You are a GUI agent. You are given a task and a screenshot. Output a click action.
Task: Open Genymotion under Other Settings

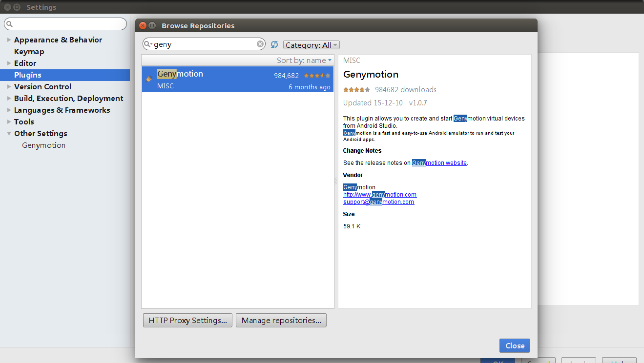point(43,145)
